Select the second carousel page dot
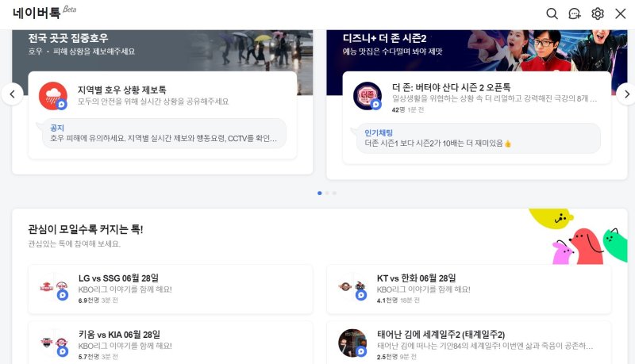Screen dimensions: 635x364 327,193
